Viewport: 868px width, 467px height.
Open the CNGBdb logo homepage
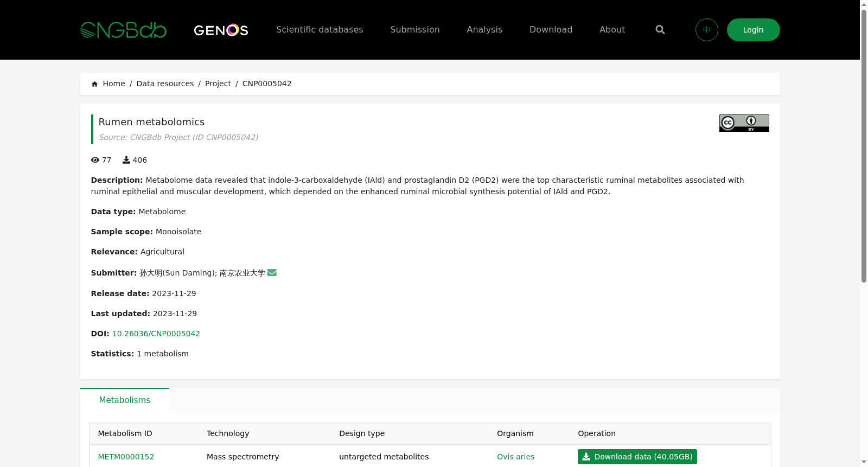pos(123,30)
